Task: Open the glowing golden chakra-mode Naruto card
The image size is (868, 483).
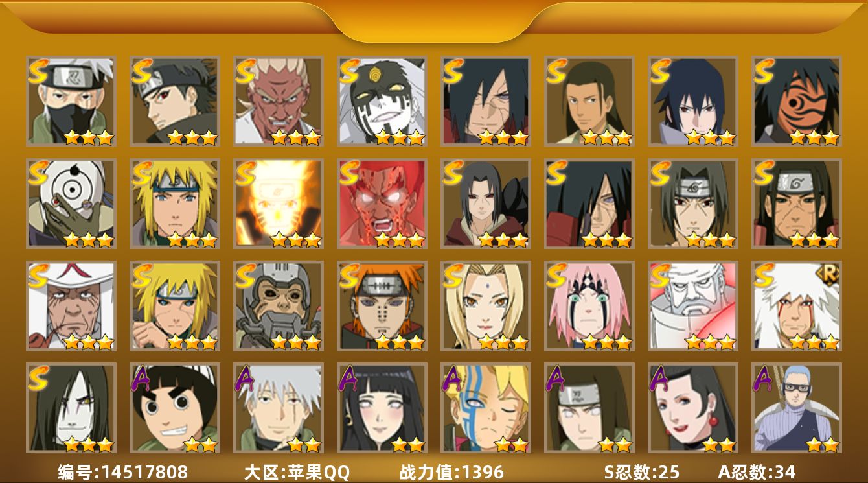Action: point(278,203)
